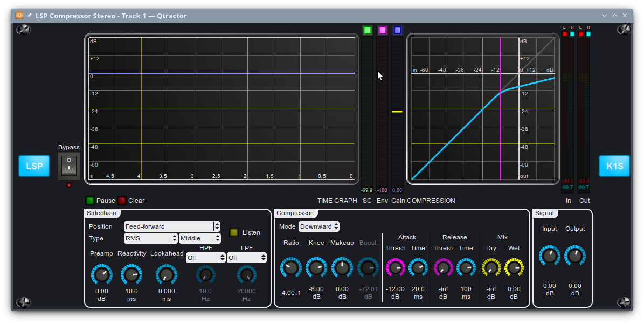
Task: Minimize the LSP Compressor window
Action: pyautogui.click(x=604, y=16)
